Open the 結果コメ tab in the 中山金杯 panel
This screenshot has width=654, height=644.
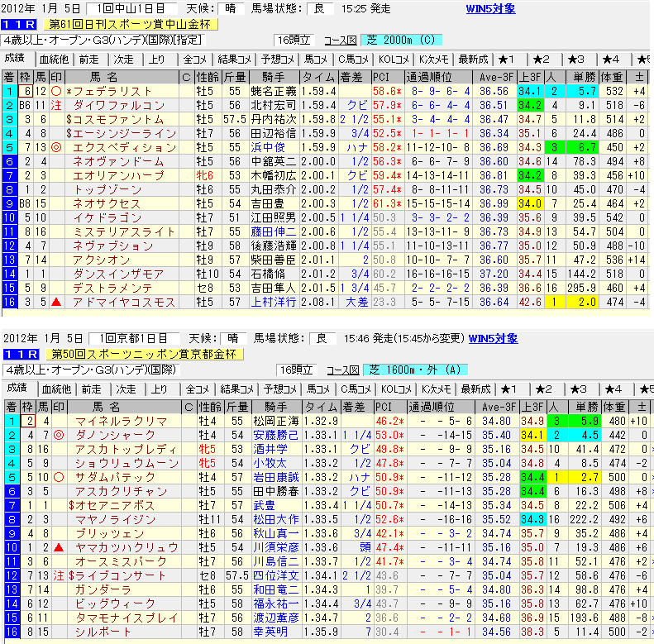click(x=234, y=60)
